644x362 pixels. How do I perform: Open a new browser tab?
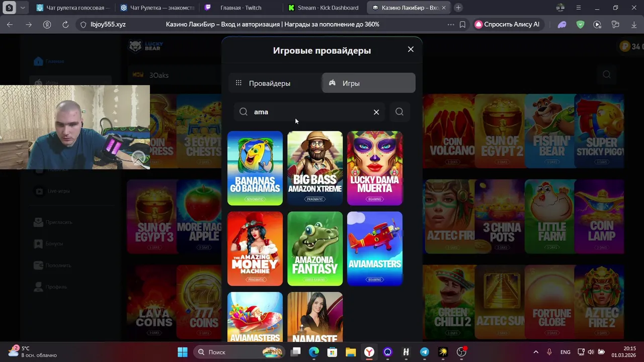458,8
